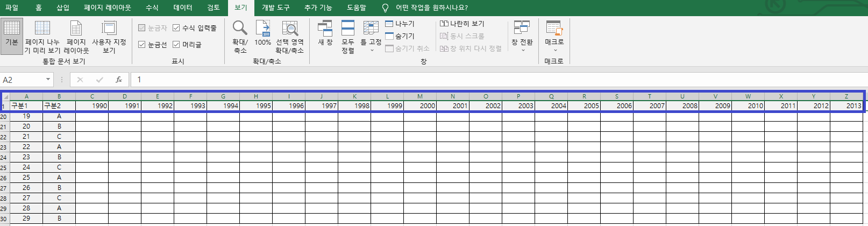Click Reset Window Position (창 위치 다시 정렬)
The width and height of the screenshot is (868, 226).
tap(471, 48)
